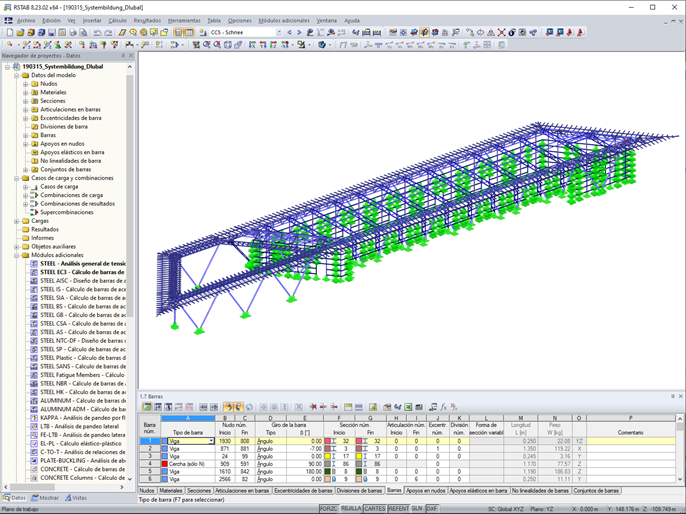Click red section color swatch in row 1
This screenshot has width=686, height=514.
[328, 441]
